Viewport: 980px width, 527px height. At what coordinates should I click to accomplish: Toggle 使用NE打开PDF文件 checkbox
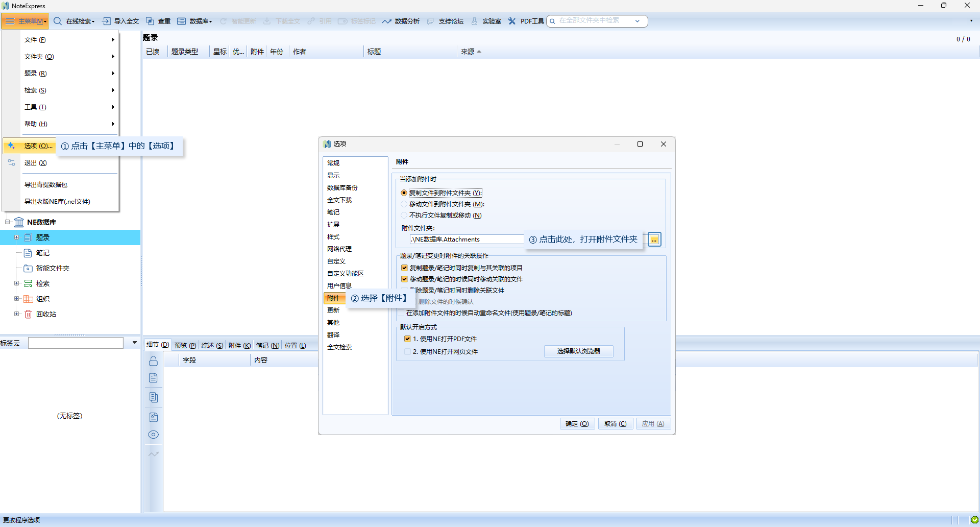click(x=407, y=339)
